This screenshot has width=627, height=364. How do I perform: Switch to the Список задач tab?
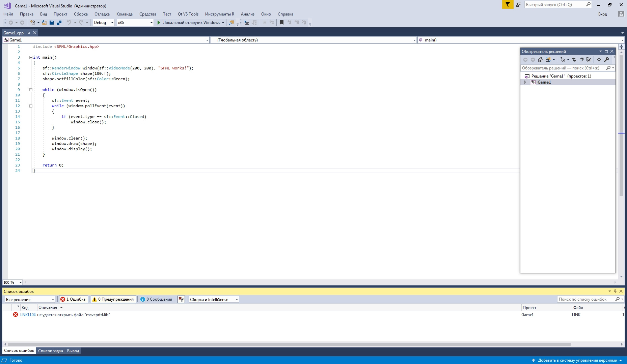(x=51, y=351)
